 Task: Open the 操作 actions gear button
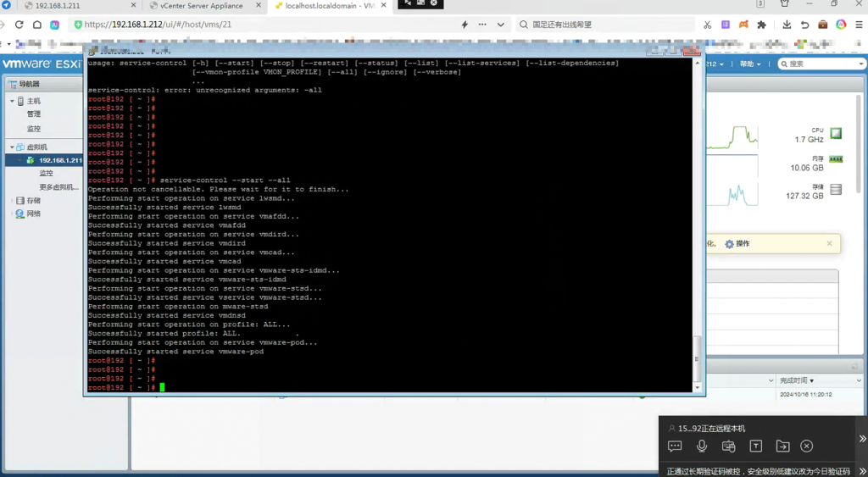[737, 244]
